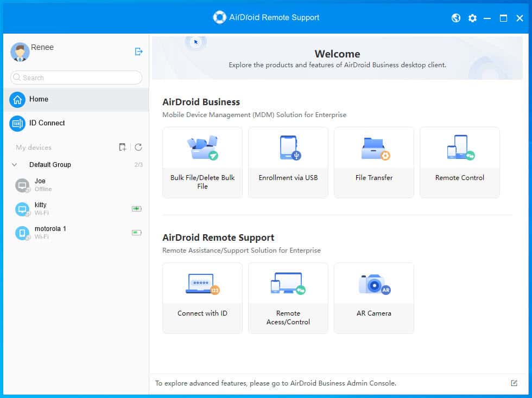The image size is (532, 398).
Task: Click the sign out icon beside Renee
Action: 138,52
